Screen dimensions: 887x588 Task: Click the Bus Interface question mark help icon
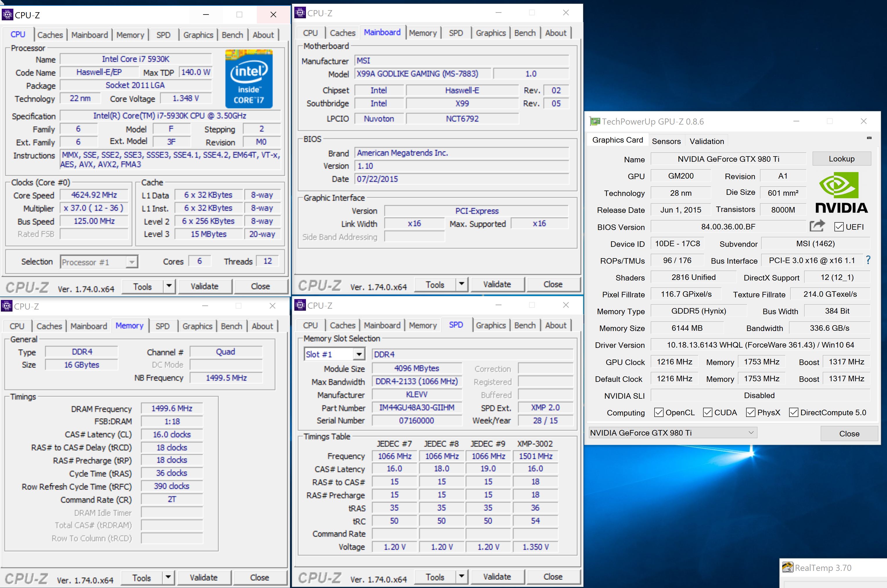868,260
